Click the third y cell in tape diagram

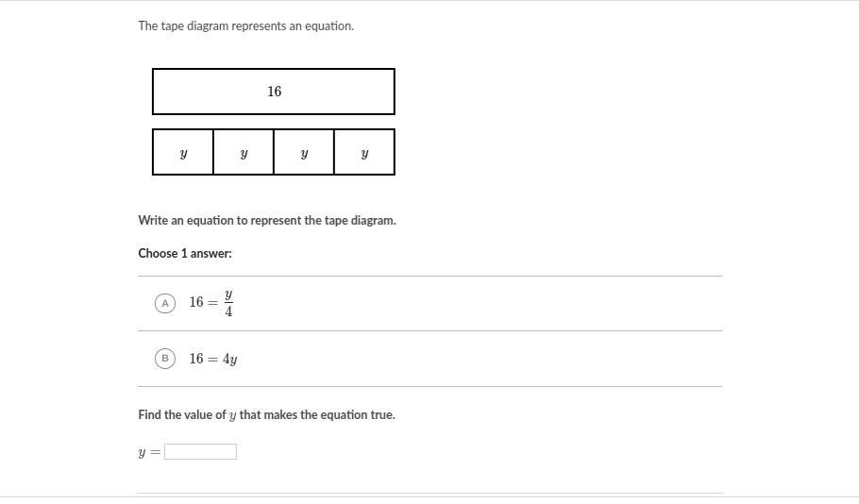304,152
